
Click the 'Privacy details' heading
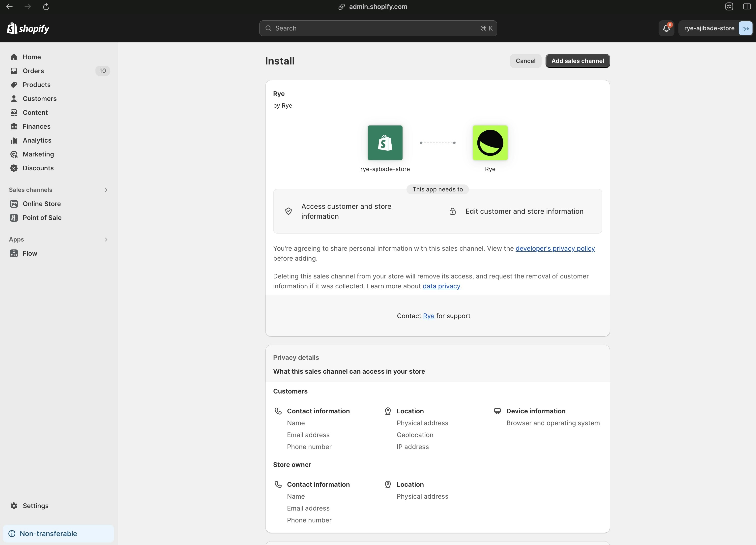(296, 358)
